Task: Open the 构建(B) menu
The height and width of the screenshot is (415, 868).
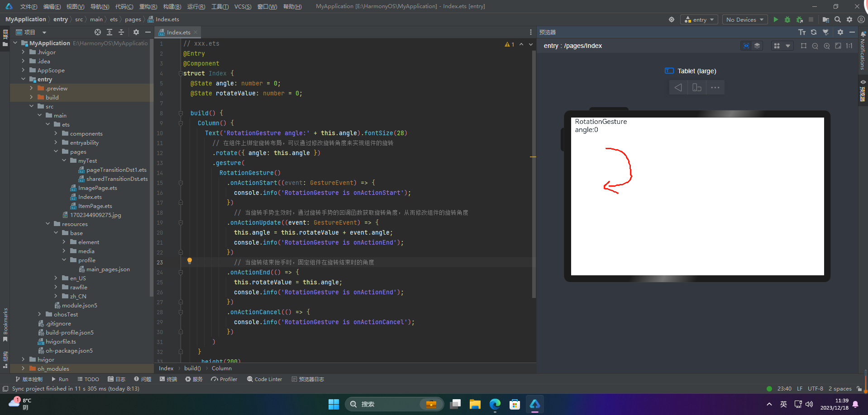Action: 172,6
